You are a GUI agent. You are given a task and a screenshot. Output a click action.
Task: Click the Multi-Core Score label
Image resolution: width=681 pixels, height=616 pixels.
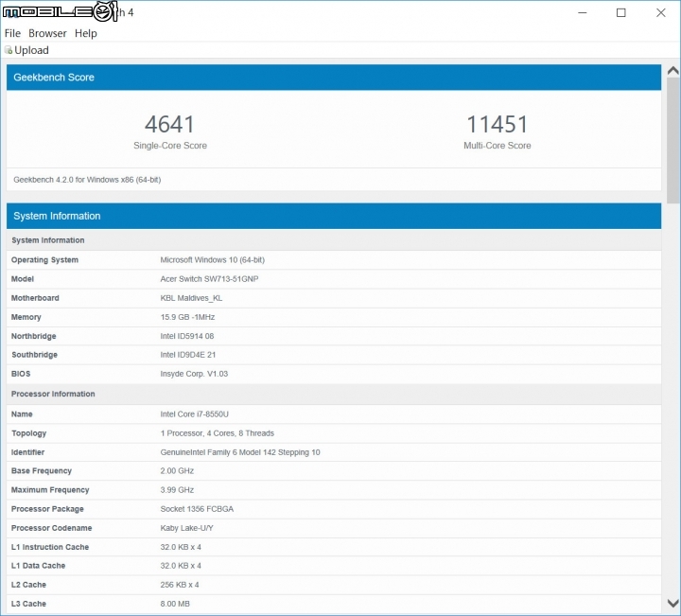tap(498, 146)
